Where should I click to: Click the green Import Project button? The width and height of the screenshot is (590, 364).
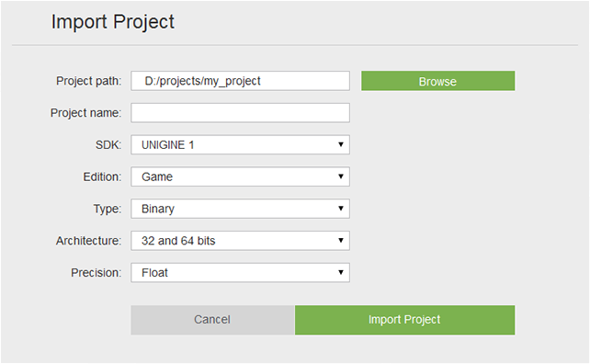coord(405,320)
